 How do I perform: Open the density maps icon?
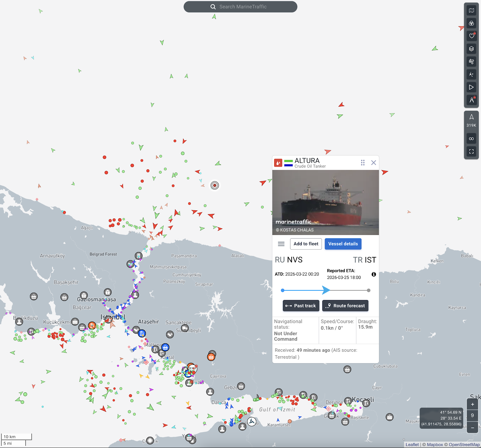(471, 74)
